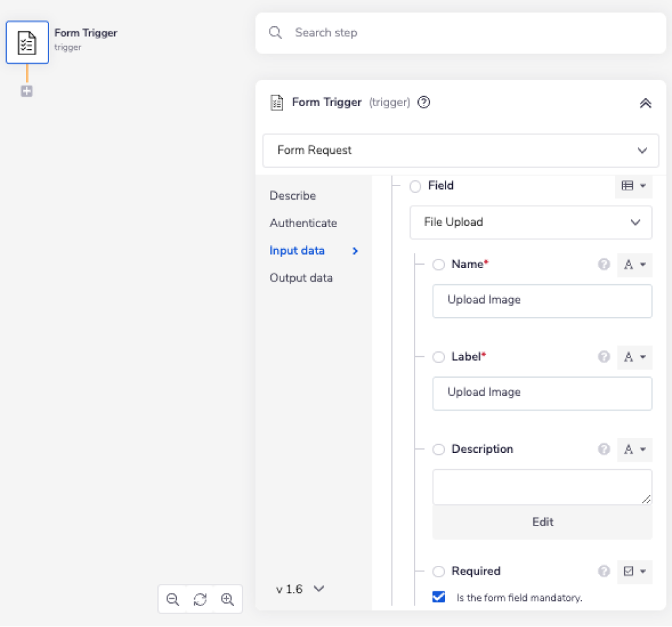Uncheck the form field mandatory checkbox

(x=439, y=597)
